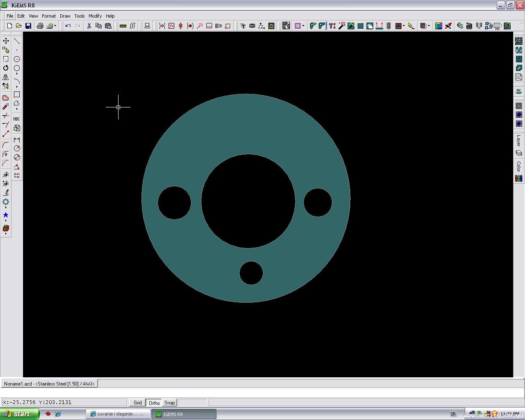The height and width of the screenshot is (420, 525).
Task: Switch to the Noname1.acd document tab
Action: click(49, 384)
